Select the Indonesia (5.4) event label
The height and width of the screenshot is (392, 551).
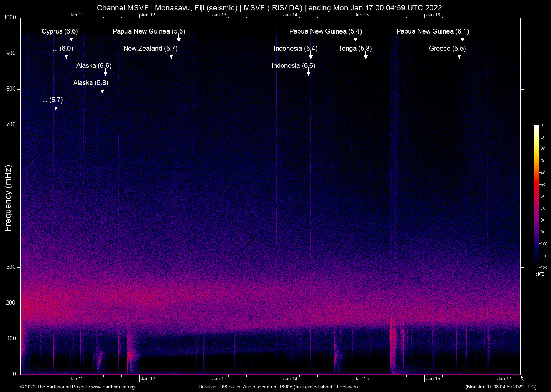[x=295, y=49]
